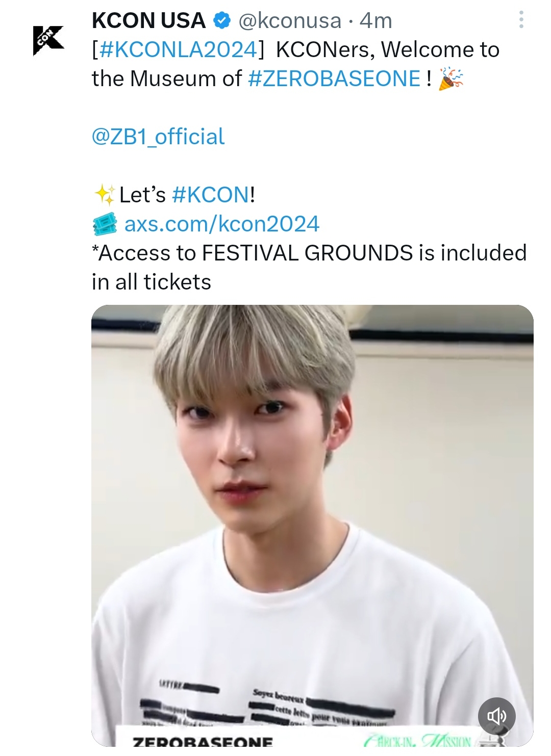Click the FESTIVAL GROUNDS access note text
The image size is (551, 756).
coord(309,267)
